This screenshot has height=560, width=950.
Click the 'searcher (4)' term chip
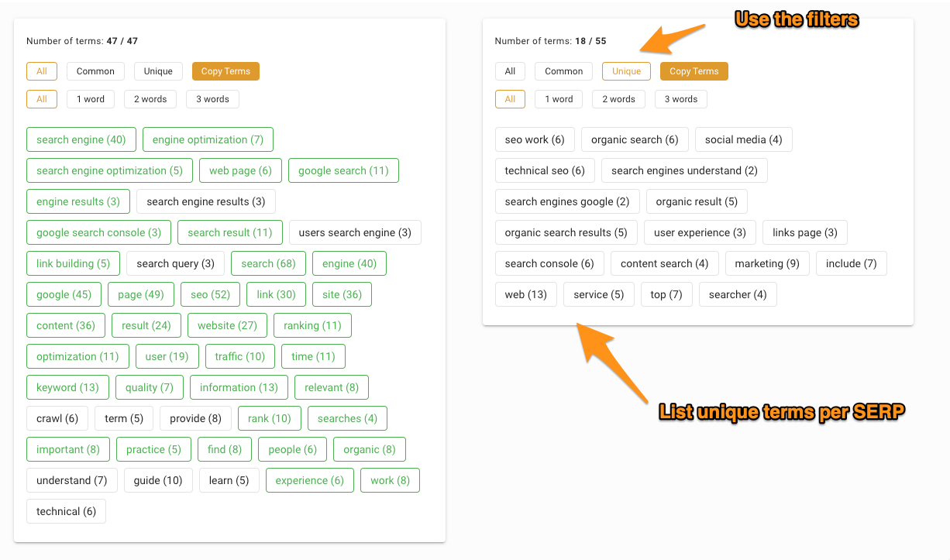click(738, 294)
